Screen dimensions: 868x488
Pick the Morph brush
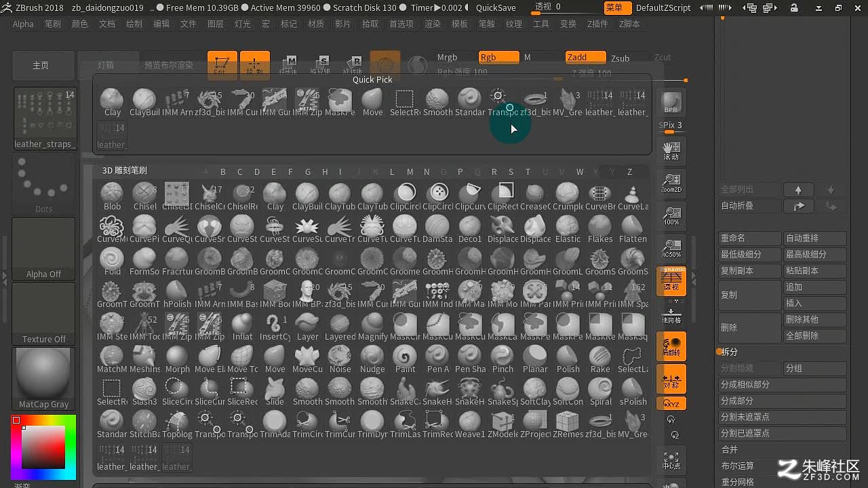(x=177, y=359)
